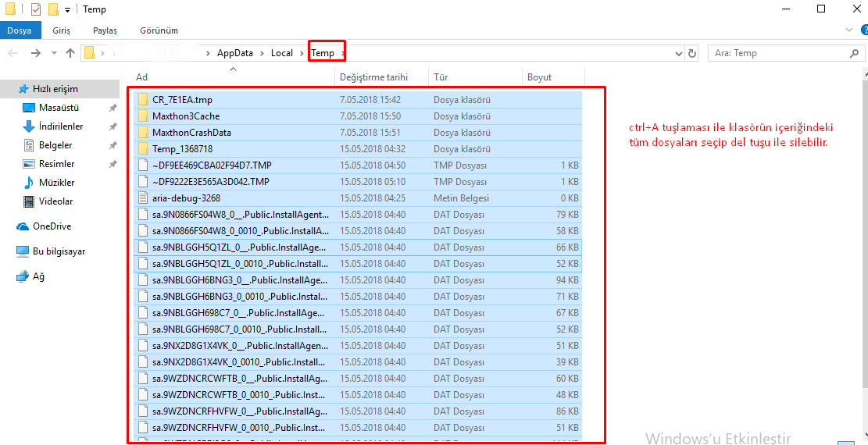Expand the ribbon using the chevron
Viewport: 868px width, 445px height.
[x=849, y=30]
